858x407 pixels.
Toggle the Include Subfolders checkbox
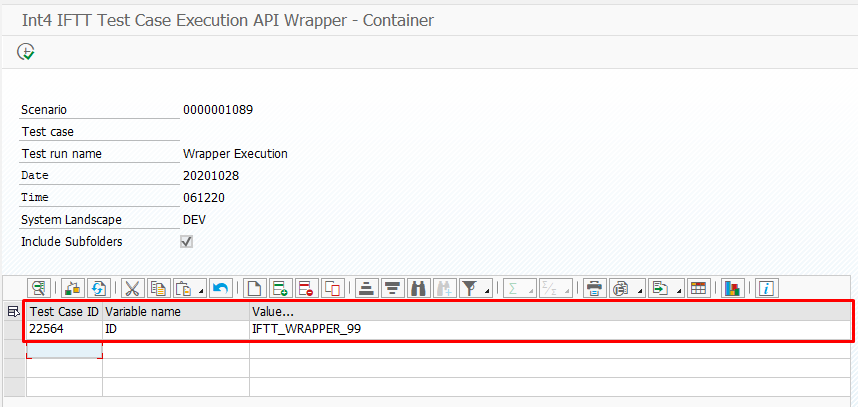186,242
